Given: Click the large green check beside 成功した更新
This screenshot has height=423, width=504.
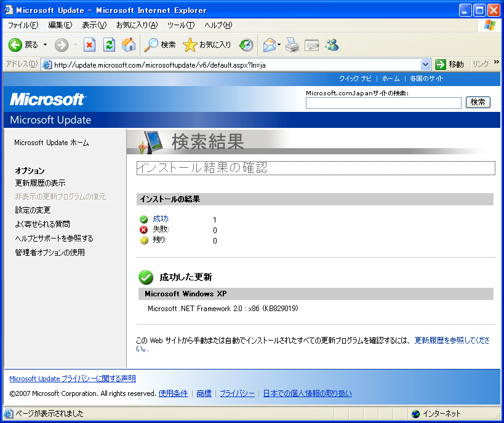Looking at the screenshot, I should point(146,277).
